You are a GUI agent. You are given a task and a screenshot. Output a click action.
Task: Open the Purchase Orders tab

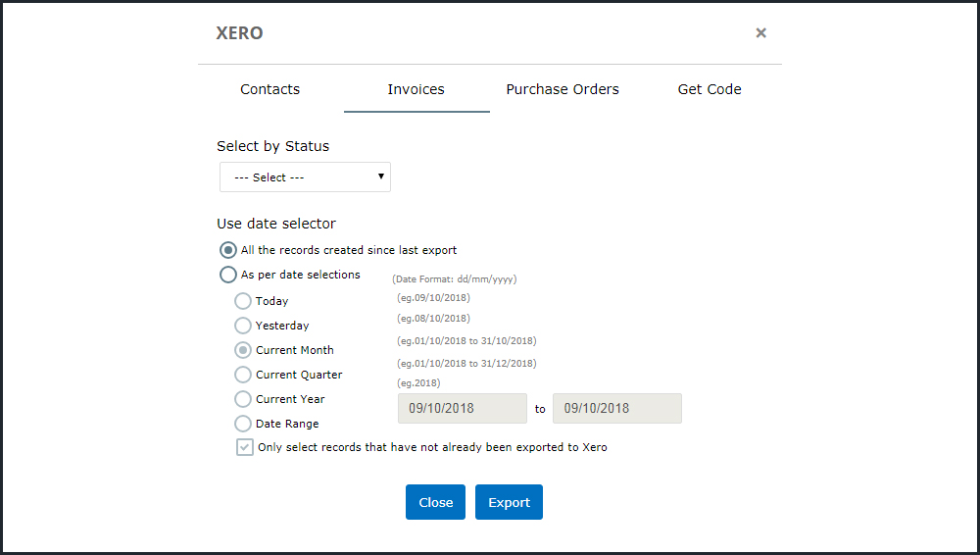pyautogui.click(x=563, y=89)
